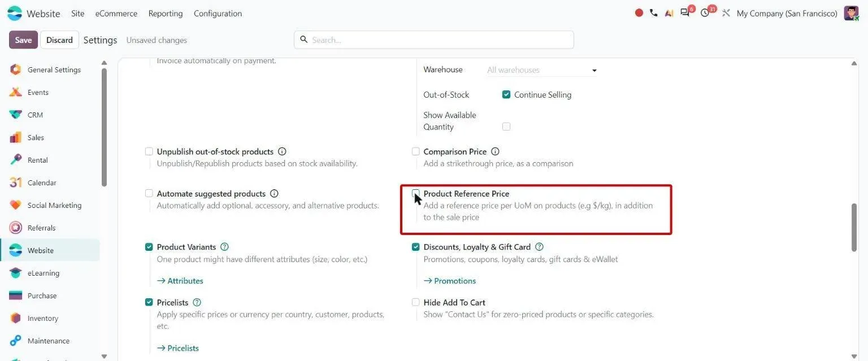Enable Unpublish out-of-stock products checkbox
The height and width of the screenshot is (361, 868).
[x=149, y=151]
